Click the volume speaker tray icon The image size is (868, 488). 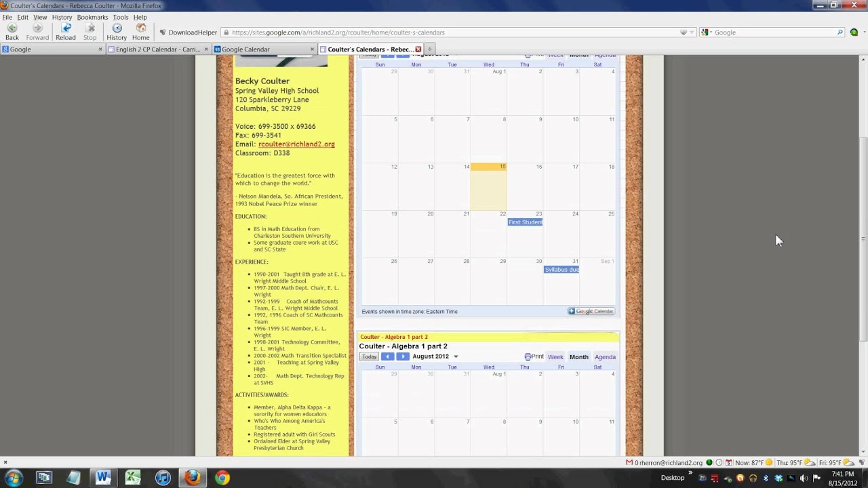pyautogui.click(x=804, y=478)
